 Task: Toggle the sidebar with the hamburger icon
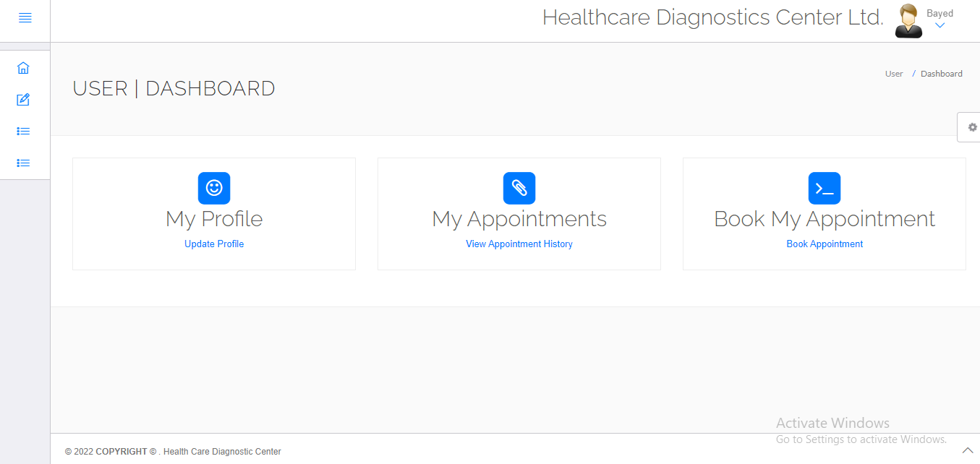tap(25, 17)
